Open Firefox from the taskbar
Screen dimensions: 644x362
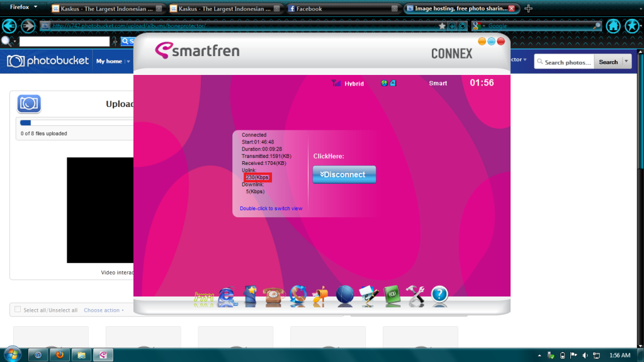pyautogui.click(x=60, y=354)
